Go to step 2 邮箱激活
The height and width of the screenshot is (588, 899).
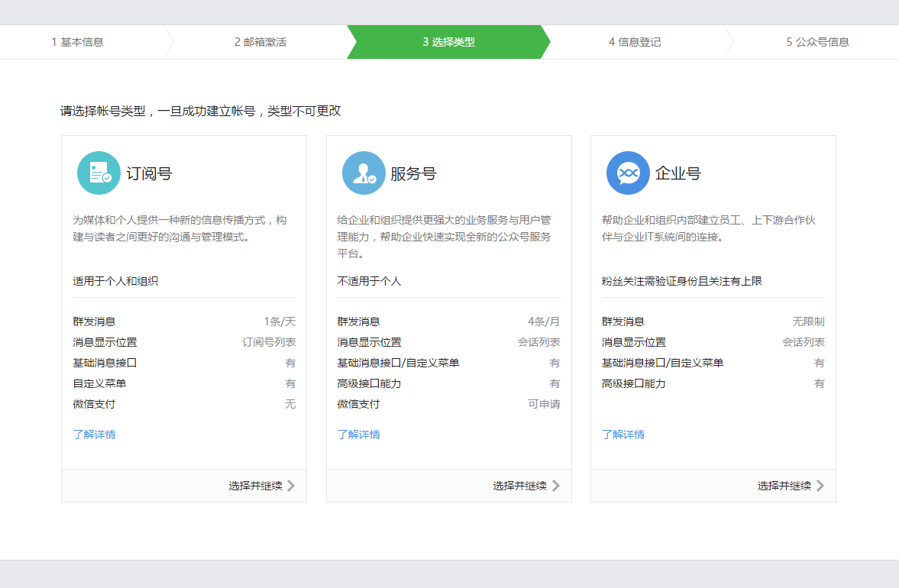click(260, 42)
